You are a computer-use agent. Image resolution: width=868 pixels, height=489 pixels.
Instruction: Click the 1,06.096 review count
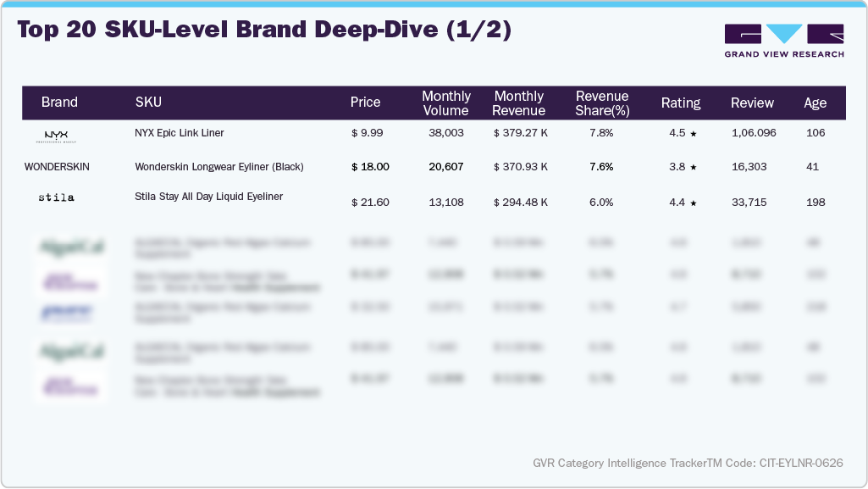tap(754, 133)
